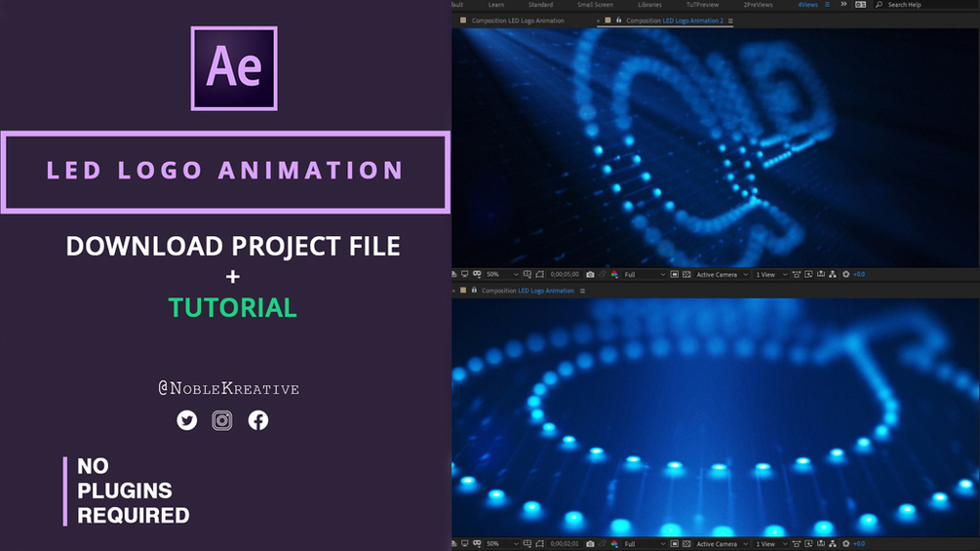
Task: Click comp mini-flowchart icon in lower viewer toolbar
Action: (808, 543)
